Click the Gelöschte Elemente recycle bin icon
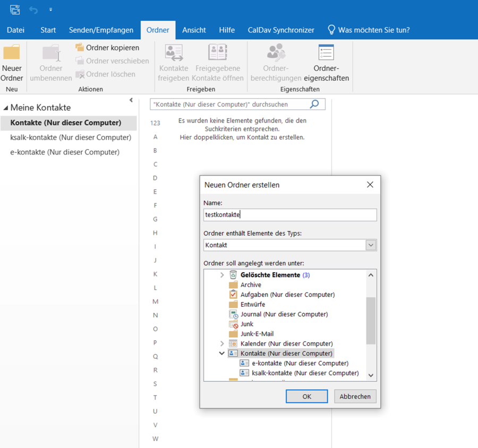This screenshot has width=478, height=448. [x=233, y=274]
